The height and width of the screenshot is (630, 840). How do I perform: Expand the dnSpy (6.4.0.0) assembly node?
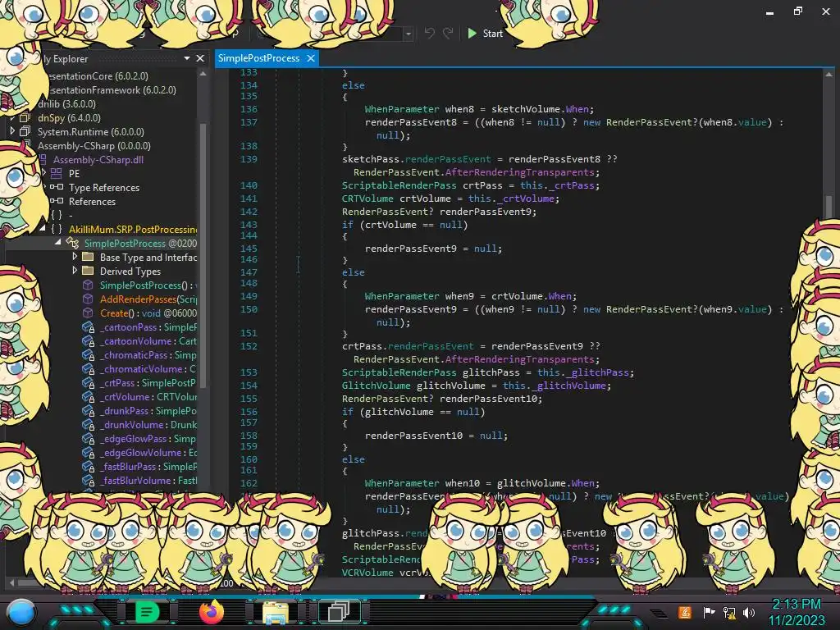coord(12,117)
